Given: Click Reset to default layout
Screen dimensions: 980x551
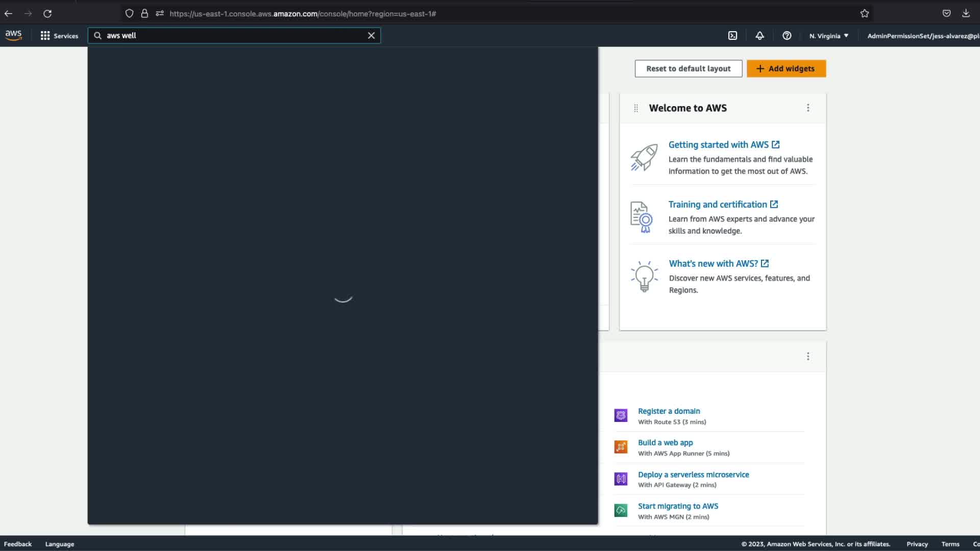Looking at the screenshot, I should point(688,68).
